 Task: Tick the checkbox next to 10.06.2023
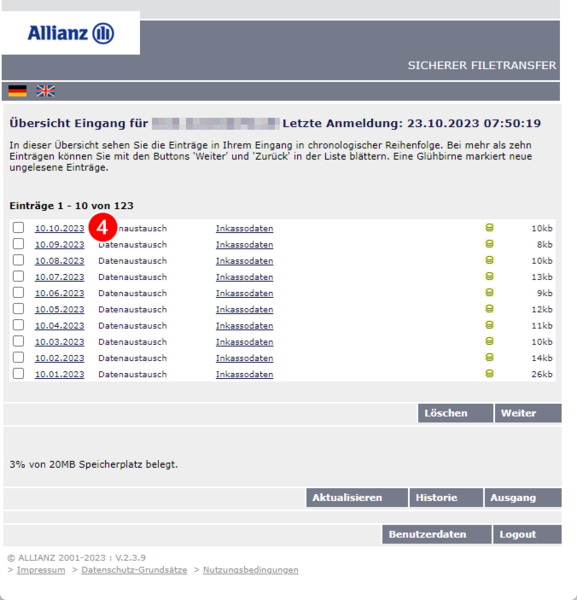point(18,292)
